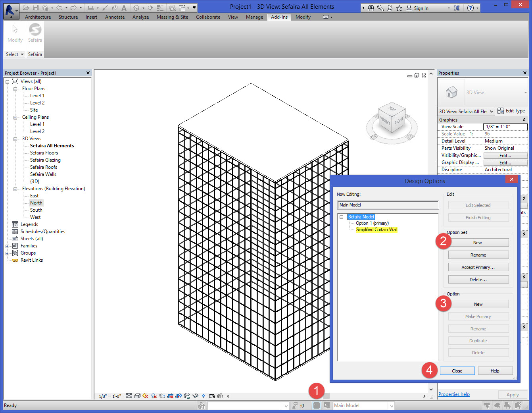Click the Undo arrow icon
Image resolution: width=532 pixels, height=413 pixels.
point(59,8)
